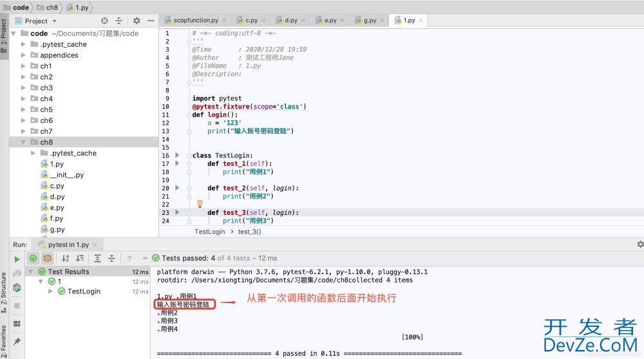
Task: Hide the Project tool window with minus icon
Action: coord(151,21)
